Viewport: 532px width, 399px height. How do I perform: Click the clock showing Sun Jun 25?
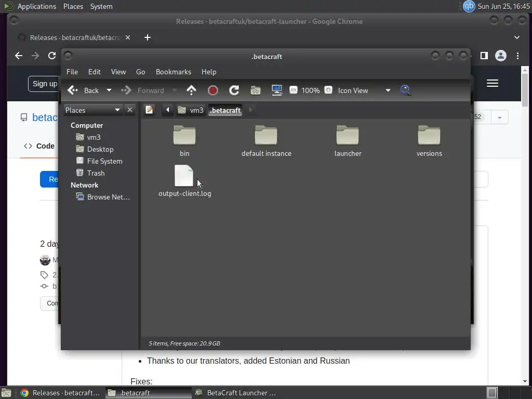504,6
